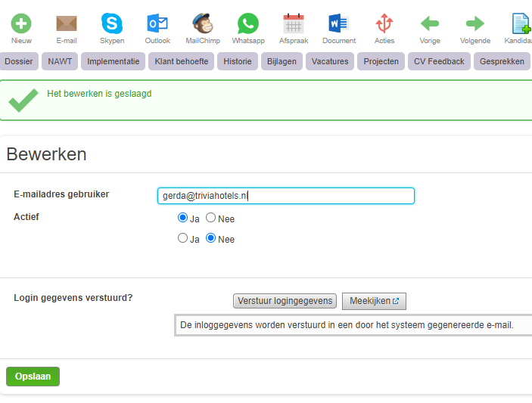The image size is (532, 403).
Task: Select Ja in the second radio row
Action: 182,238
